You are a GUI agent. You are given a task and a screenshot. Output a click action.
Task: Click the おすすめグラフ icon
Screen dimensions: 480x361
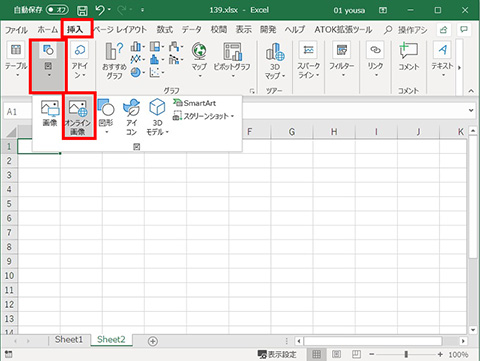pos(114,61)
